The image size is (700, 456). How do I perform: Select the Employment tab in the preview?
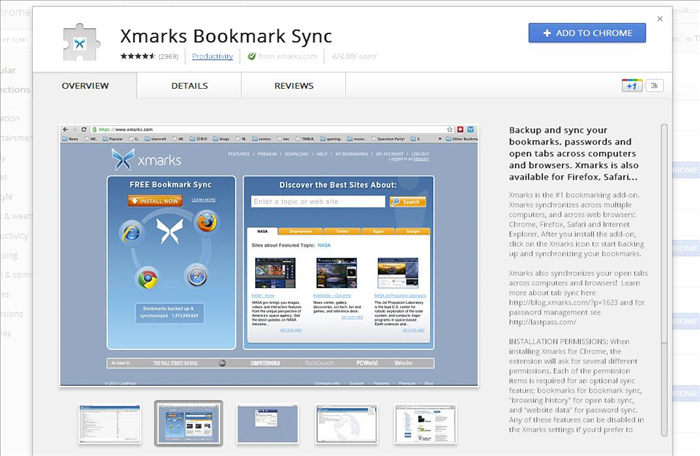pos(301,231)
